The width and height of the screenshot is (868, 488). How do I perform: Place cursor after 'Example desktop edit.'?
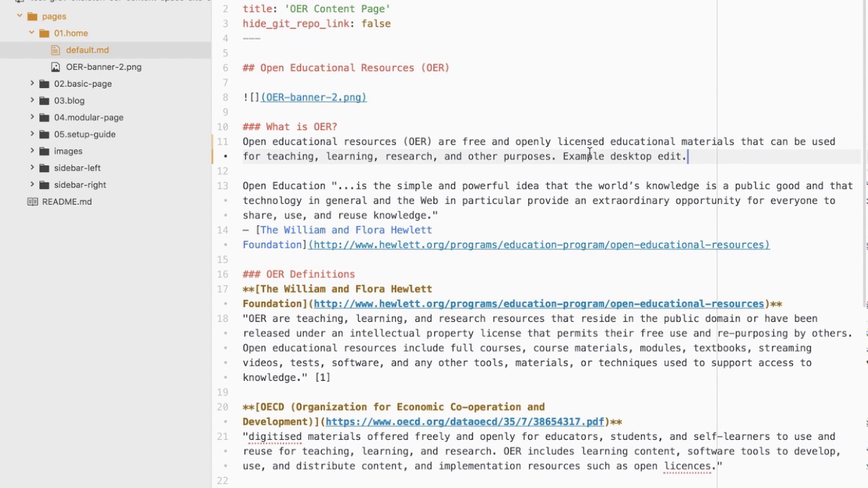click(x=688, y=157)
